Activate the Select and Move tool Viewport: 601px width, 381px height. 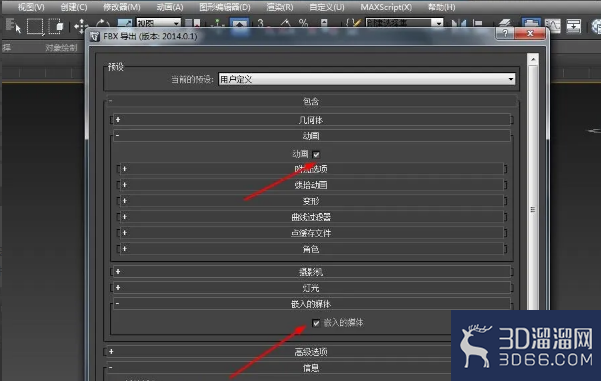click(x=80, y=26)
